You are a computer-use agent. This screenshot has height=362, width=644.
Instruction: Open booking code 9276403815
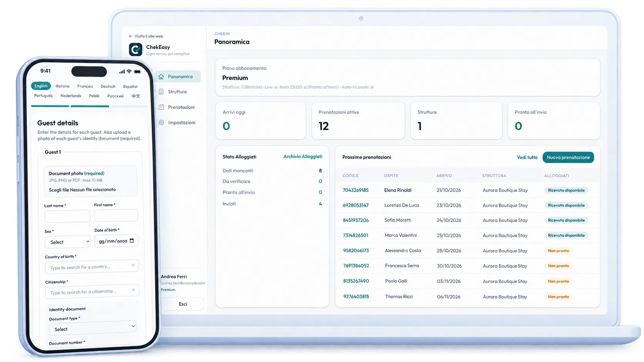point(356,297)
